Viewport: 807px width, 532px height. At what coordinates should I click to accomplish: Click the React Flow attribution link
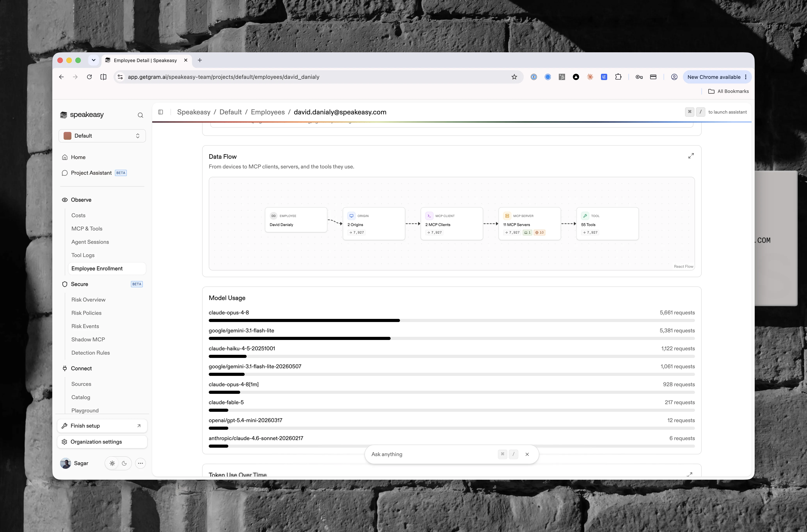click(x=683, y=266)
